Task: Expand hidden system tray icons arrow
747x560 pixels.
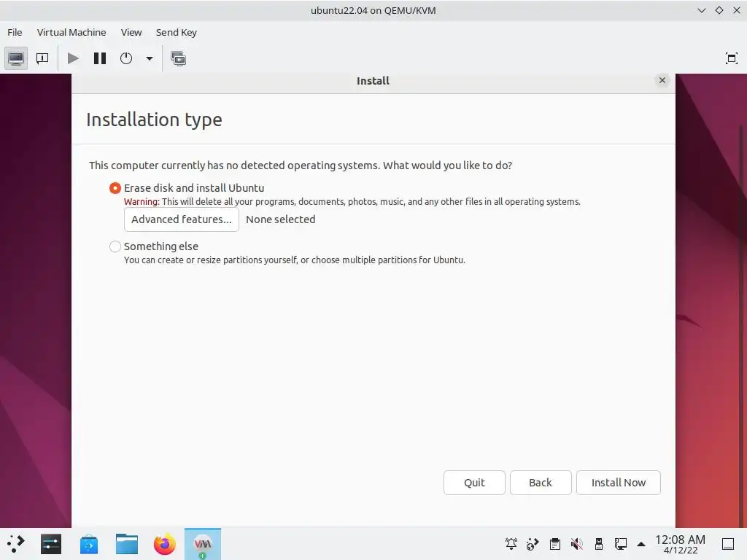Action: pyautogui.click(x=641, y=544)
